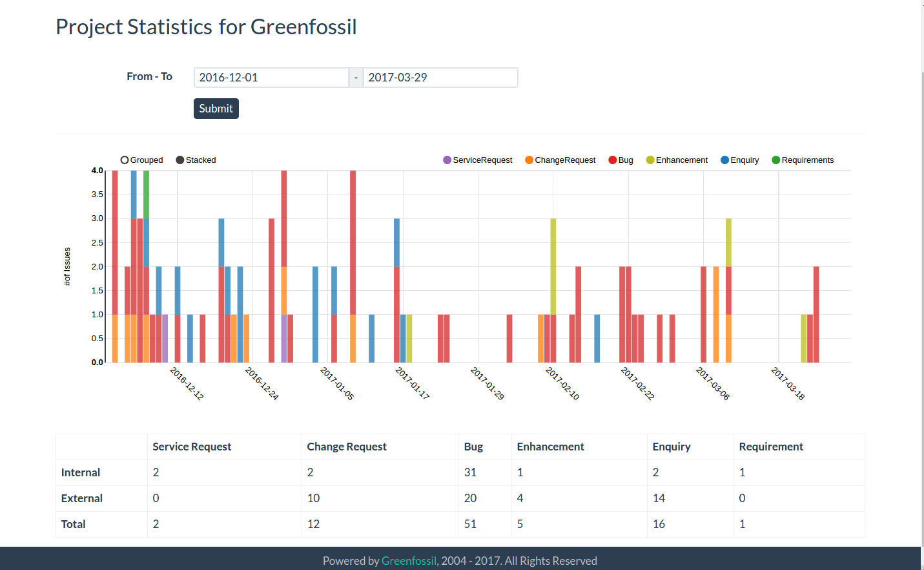Viewport: 924px width, 570px height.
Task: Focus the From date field 2016-12-01
Action: coord(271,78)
